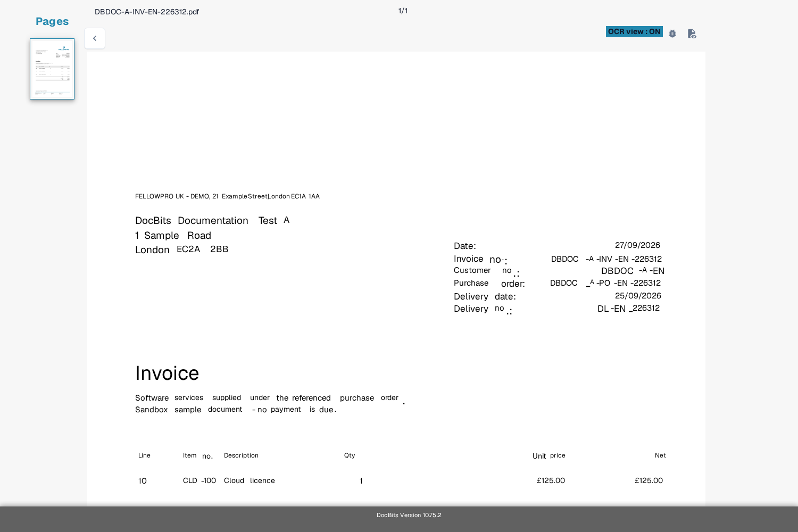The width and height of the screenshot is (798, 532).
Task: Select the customer number DBDOC-A-EN
Action: 633,271
